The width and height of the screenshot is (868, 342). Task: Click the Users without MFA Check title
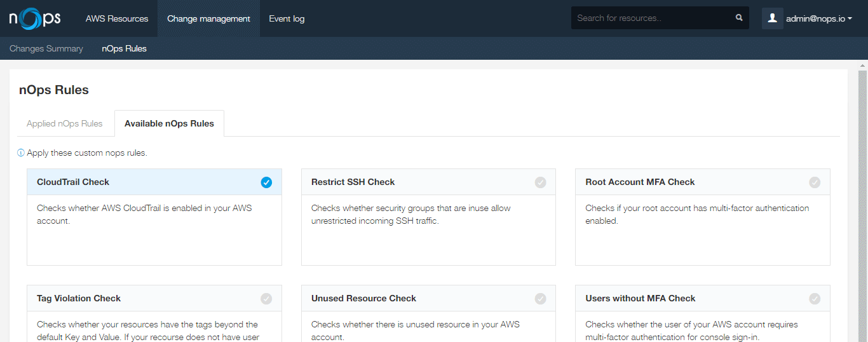(x=641, y=298)
